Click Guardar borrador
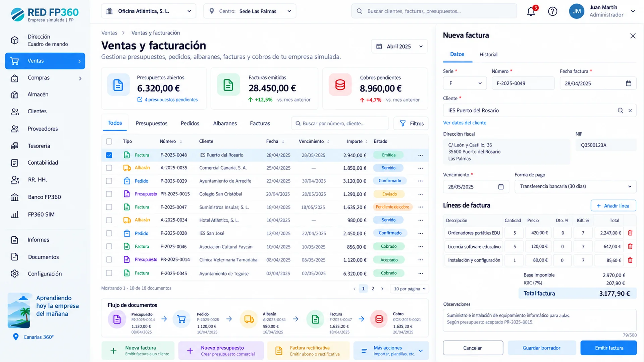This screenshot has height=362, width=644. click(542, 348)
